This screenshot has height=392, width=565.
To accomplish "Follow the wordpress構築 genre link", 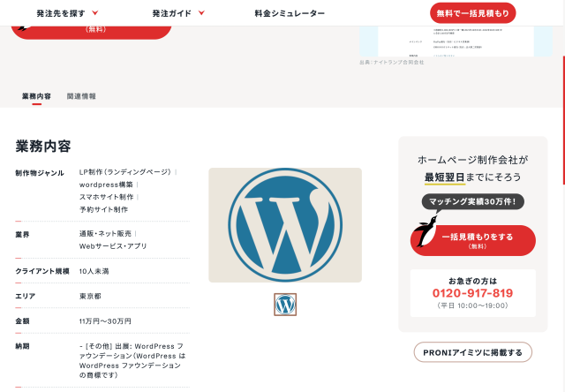I will click(x=106, y=185).
